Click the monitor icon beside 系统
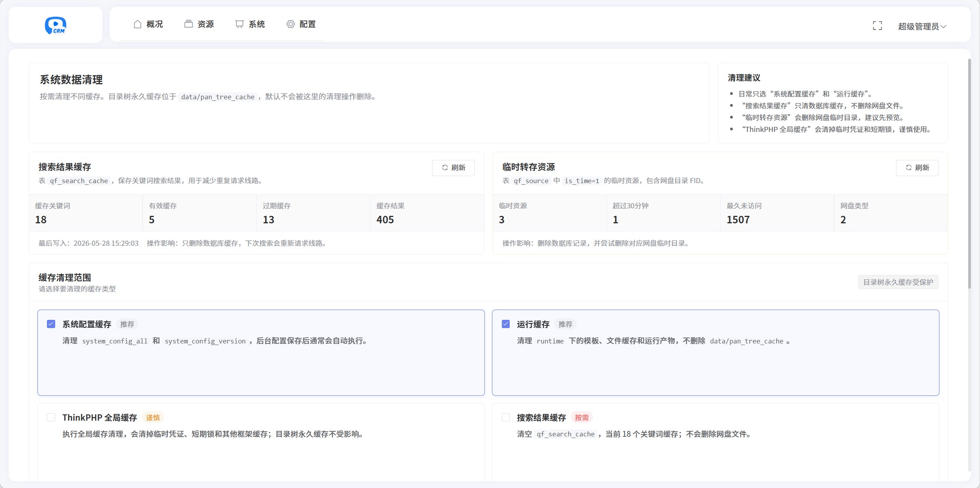This screenshot has height=488, width=980. (x=239, y=24)
